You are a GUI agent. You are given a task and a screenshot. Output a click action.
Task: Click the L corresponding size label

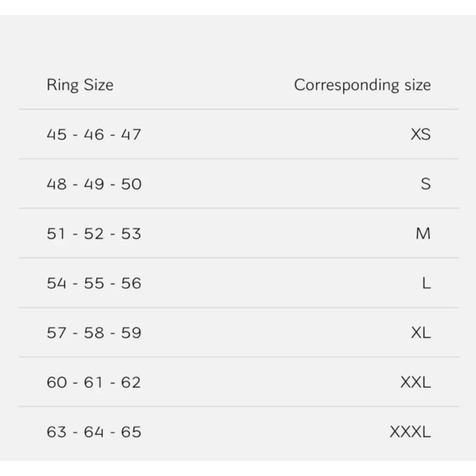pyautogui.click(x=426, y=283)
